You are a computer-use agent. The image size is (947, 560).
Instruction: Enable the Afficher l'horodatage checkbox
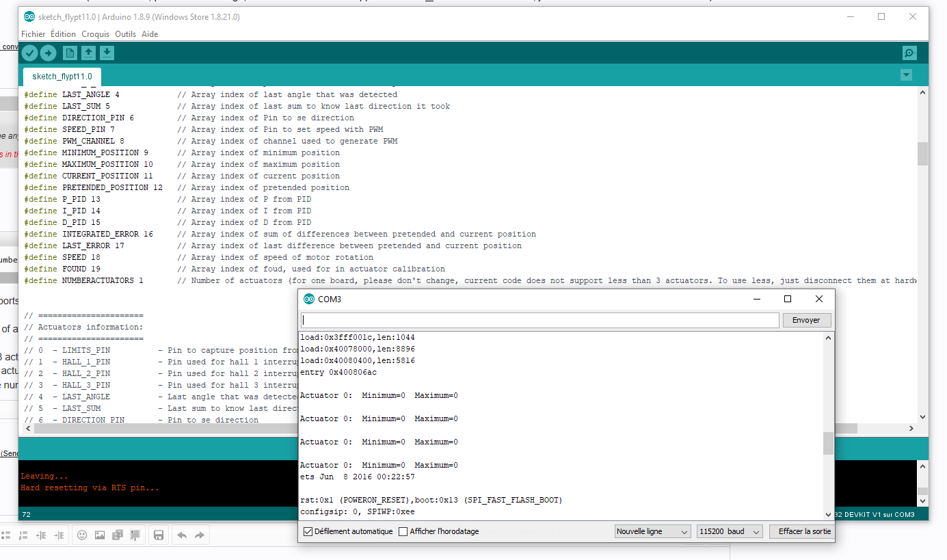pyautogui.click(x=403, y=531)
